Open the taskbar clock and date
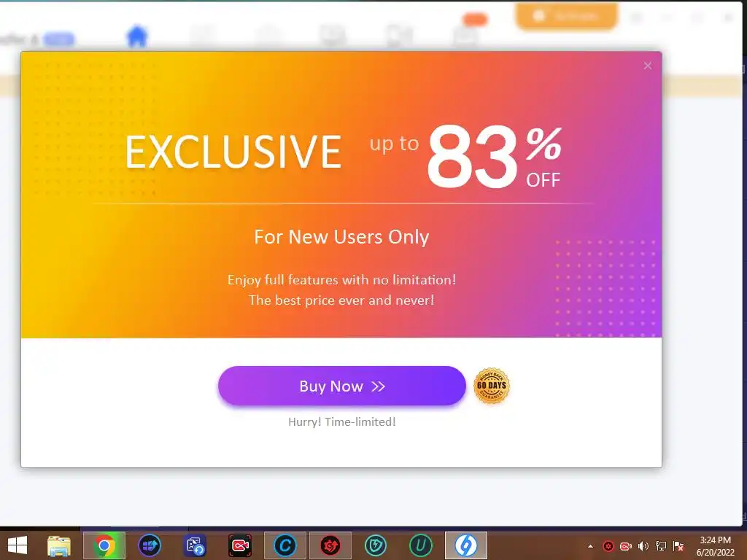Screen dimensions: 747x560 point(715,546)
